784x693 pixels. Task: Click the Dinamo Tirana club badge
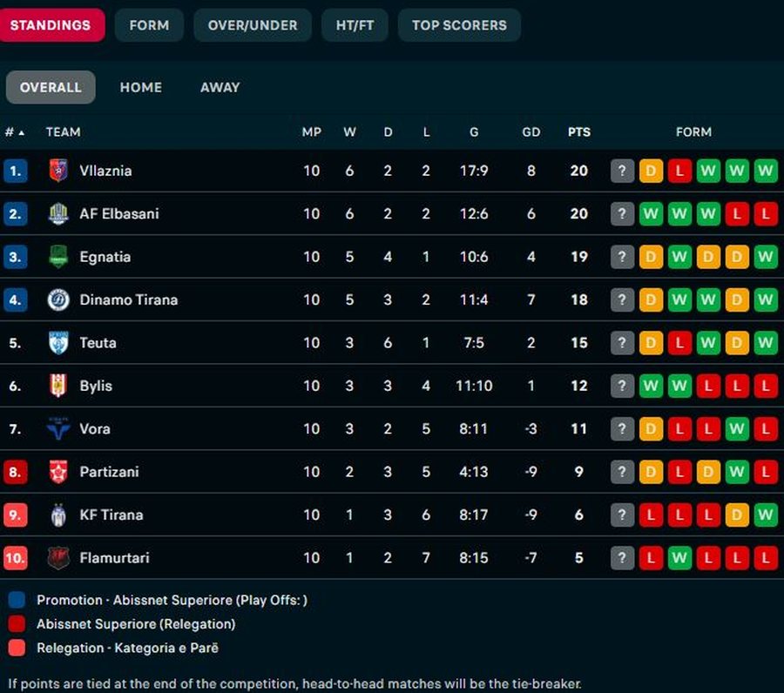58,299
